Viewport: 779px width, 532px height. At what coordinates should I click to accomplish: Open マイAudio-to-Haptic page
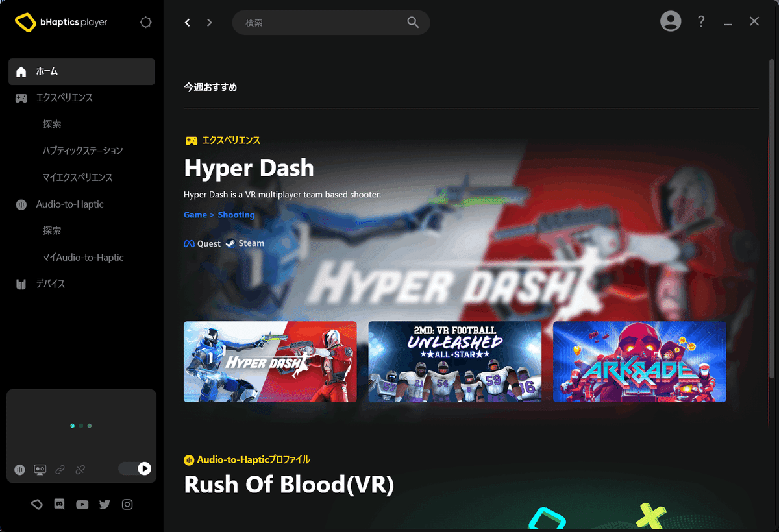82,258
